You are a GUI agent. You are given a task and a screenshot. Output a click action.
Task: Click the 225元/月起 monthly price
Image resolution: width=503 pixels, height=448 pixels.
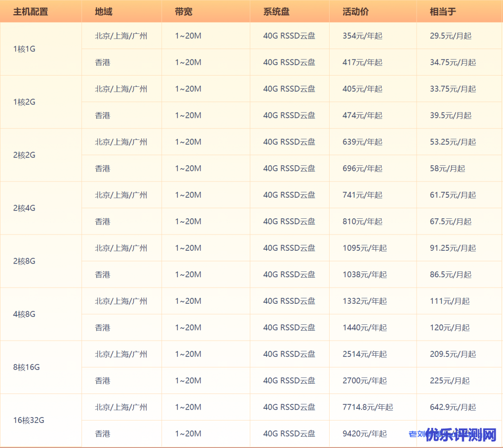pos(449,381)
